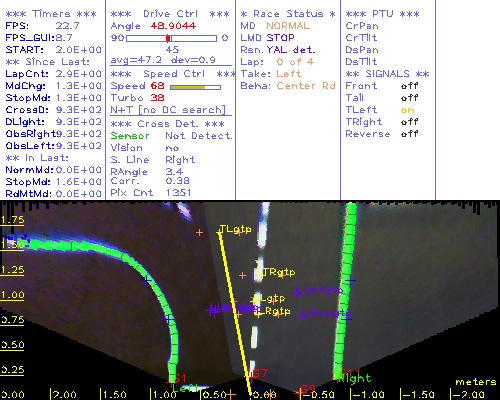Screen dimensions: 500x400
Task: Click the Center Rd behavior value
Action: pyautogui.click(x=306, y=86)
